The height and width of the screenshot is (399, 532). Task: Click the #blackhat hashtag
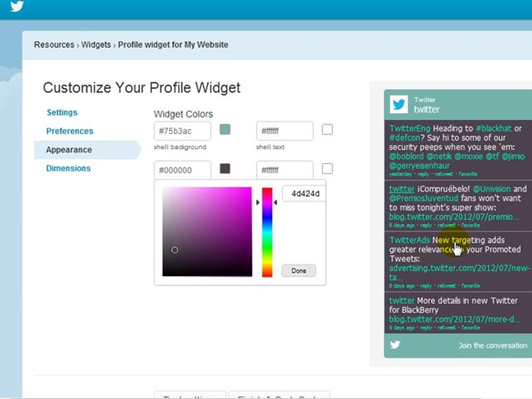[x=493, y=129]
